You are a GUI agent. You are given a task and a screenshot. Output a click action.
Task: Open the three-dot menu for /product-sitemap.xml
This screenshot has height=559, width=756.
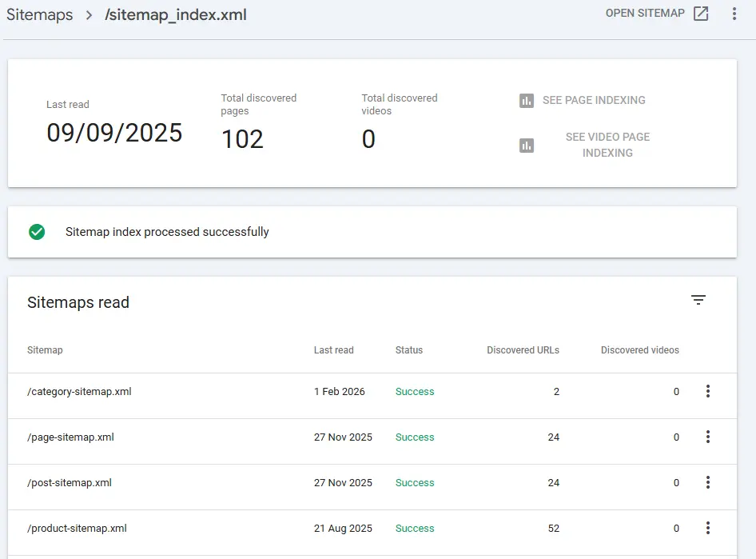(x=708, y=528)
